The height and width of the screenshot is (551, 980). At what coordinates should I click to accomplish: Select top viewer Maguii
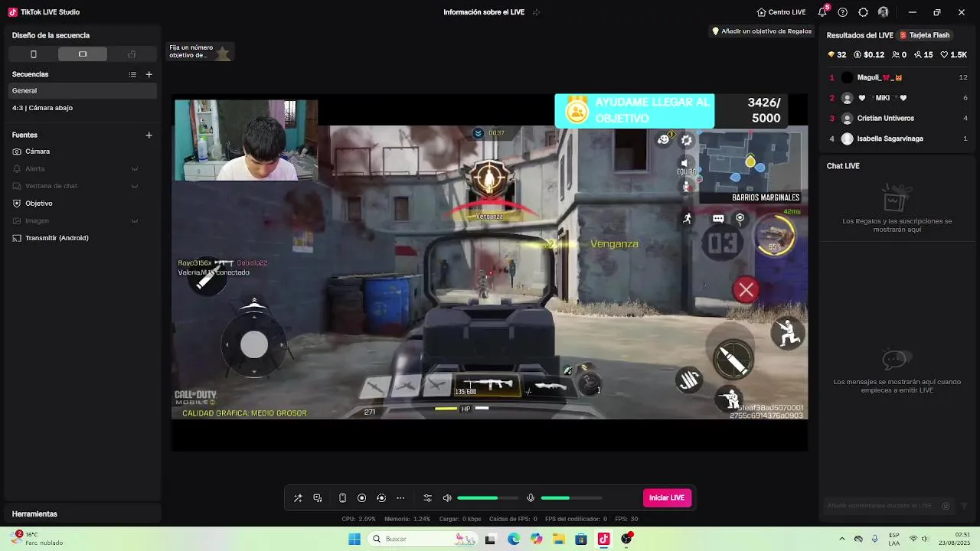(x=899, y=77)
